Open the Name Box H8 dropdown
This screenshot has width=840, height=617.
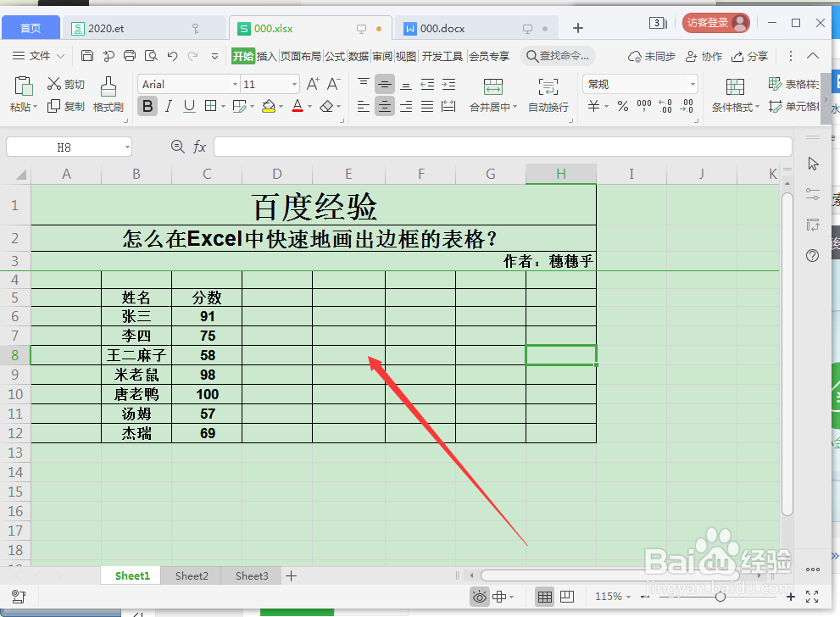(x=127, y=147)
